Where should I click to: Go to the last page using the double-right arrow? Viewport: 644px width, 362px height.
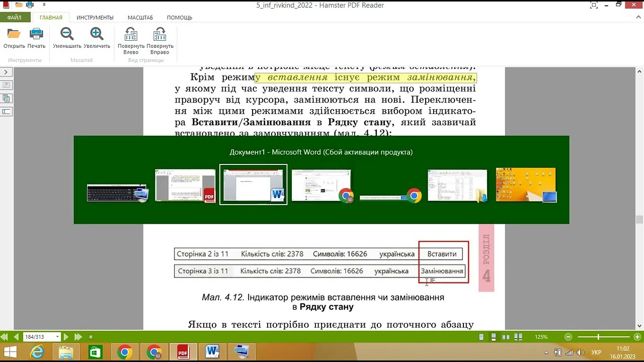pos(78,337)
